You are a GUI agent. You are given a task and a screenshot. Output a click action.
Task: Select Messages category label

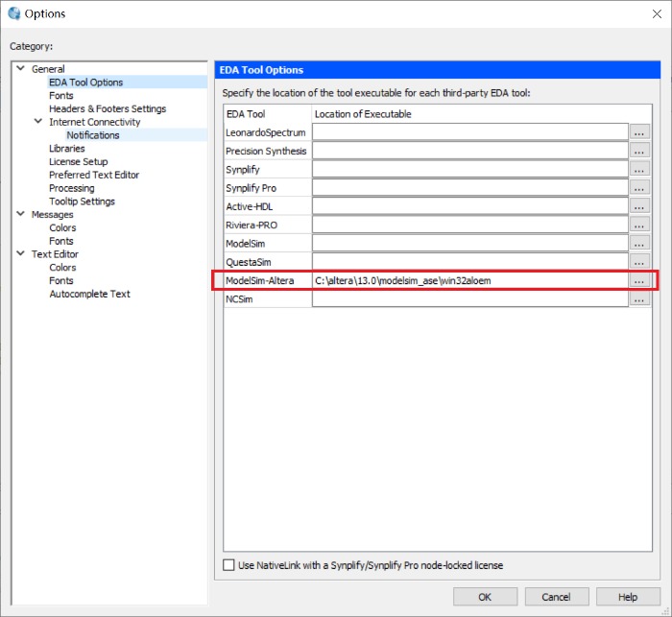coord(52,215)
